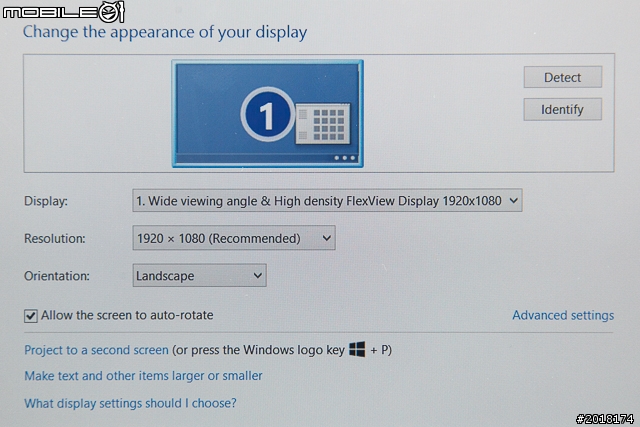Toggle Allow the screen to auto-rotate checkbox
The height and width of the screenshot is (427, 640).
click(31, 316)
